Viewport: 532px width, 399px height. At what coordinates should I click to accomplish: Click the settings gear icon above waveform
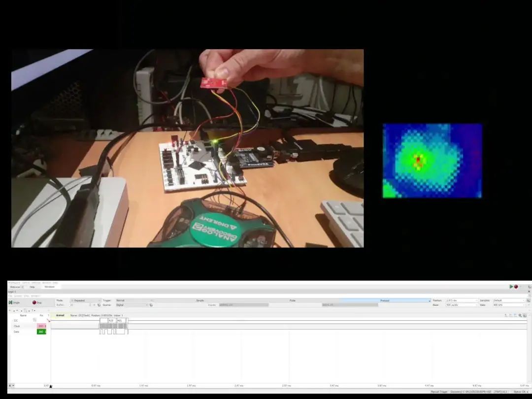click(525, 315)
